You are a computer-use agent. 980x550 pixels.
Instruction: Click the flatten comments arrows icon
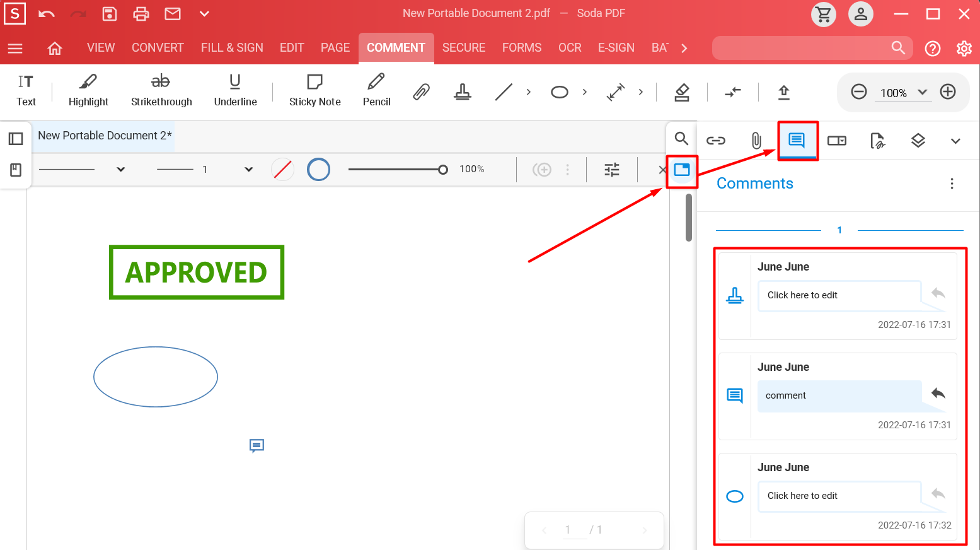[x=733, y=92]
